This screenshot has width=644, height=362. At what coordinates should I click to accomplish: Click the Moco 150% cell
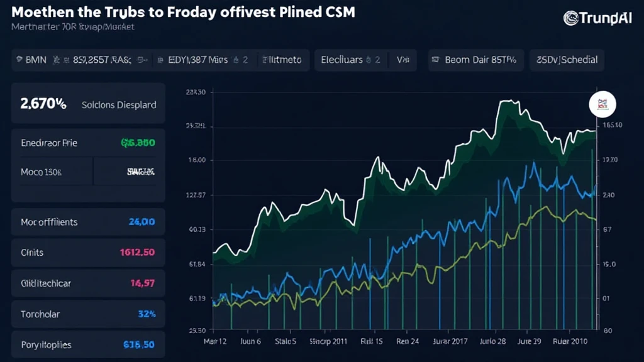(52, 171)
